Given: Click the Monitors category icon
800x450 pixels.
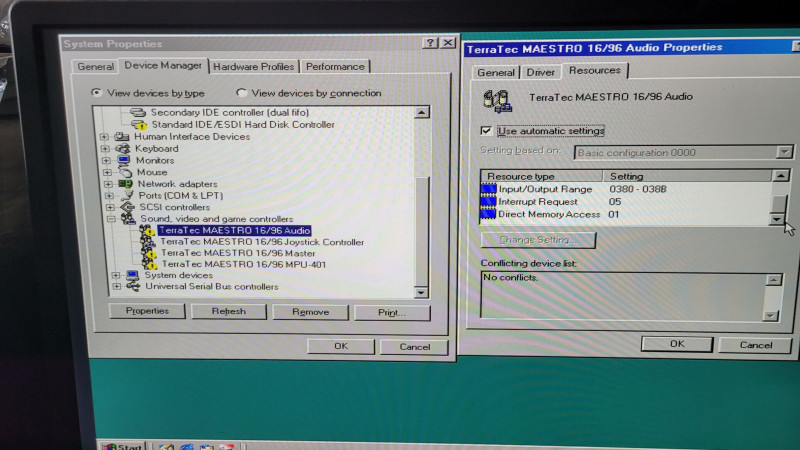Looking at the screenshot, I should click(123, 160).
